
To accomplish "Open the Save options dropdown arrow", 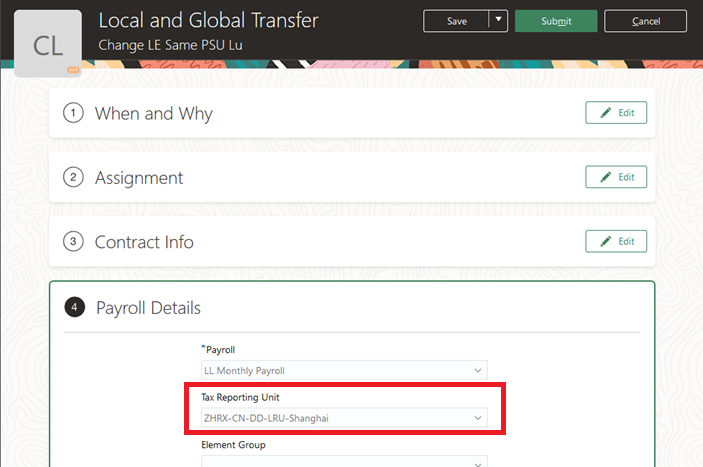I will point(499,21).
